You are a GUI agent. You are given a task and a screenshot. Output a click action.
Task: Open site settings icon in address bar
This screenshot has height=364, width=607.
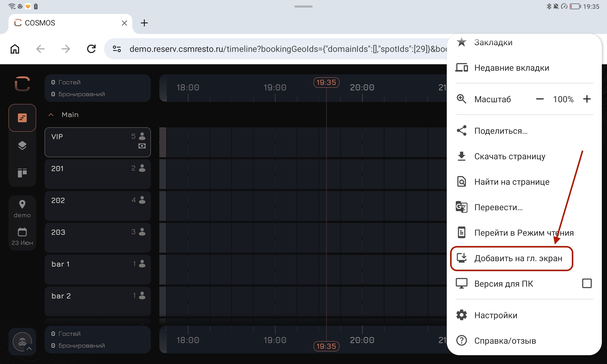[117, 49]
